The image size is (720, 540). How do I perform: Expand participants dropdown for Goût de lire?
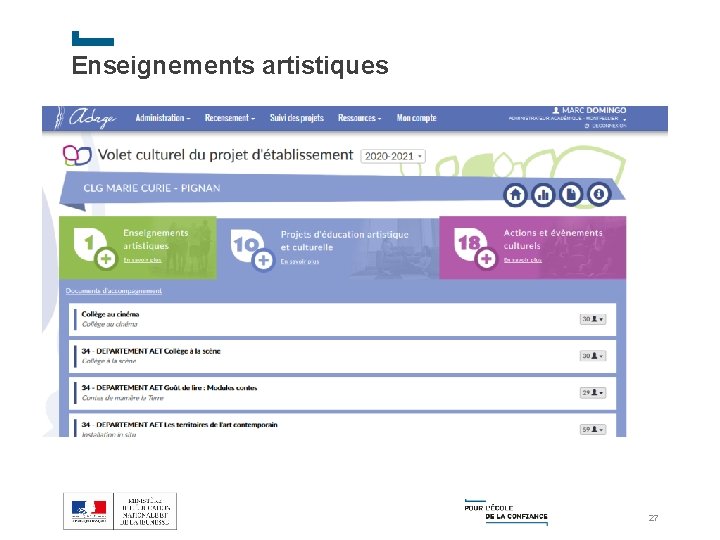[593, 393]
